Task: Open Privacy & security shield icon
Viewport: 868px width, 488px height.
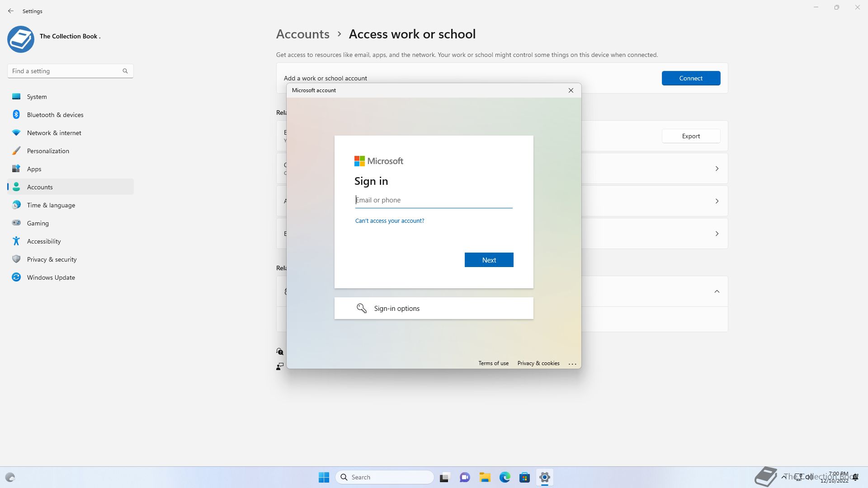Action: pos(16,259)
